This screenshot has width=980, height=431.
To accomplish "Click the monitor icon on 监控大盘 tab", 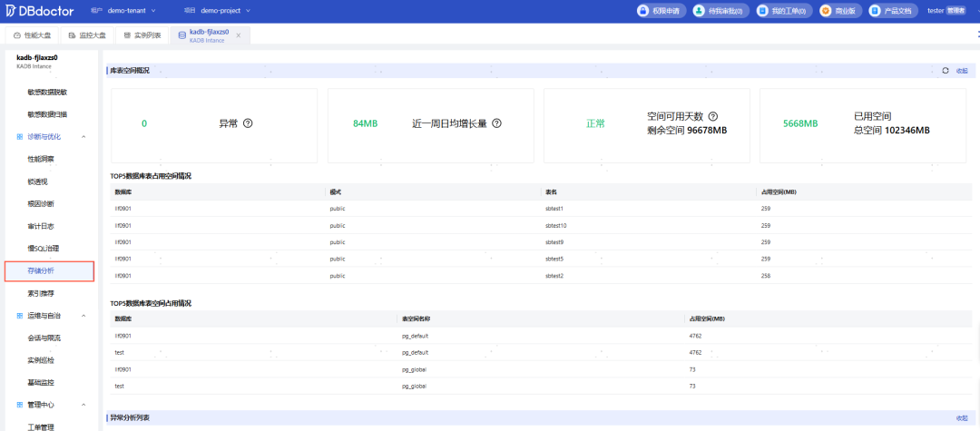I will coord(73,35).
